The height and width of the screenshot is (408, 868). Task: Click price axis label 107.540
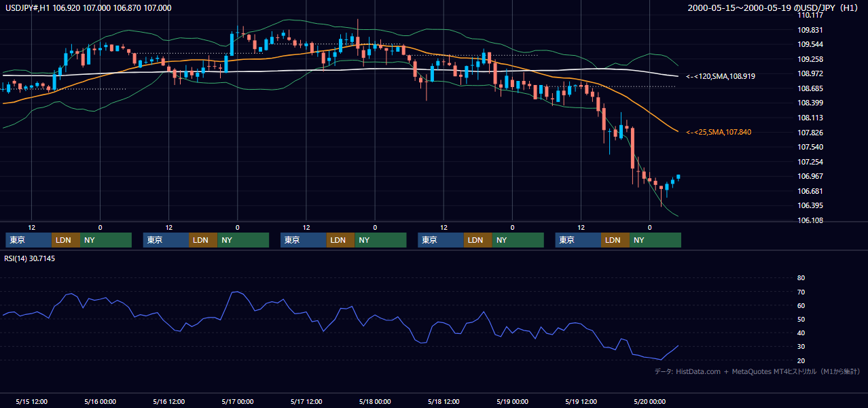click(x=810, y=147)
